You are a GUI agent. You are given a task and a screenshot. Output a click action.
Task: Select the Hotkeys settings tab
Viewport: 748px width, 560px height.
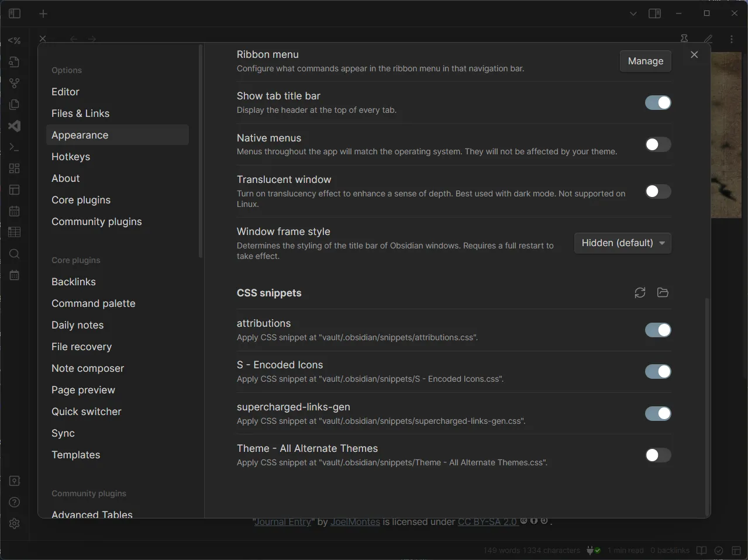(x=70, y=156)
